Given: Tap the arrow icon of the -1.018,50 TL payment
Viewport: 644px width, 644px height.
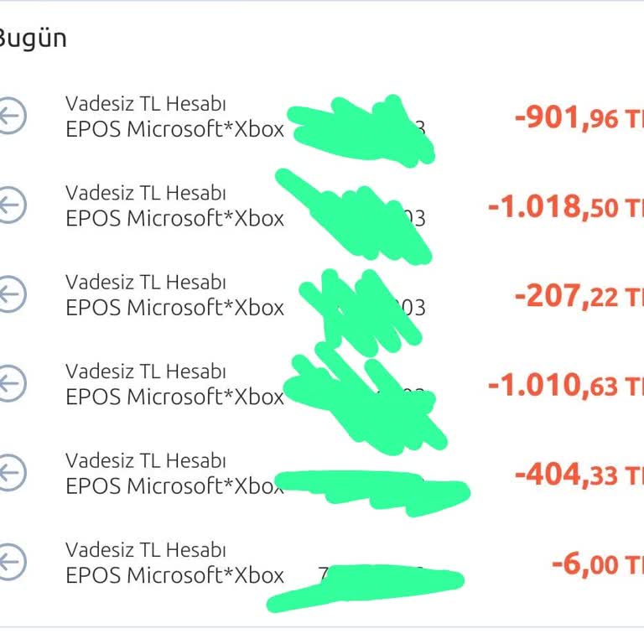Looking at the screenshot, I should 11,205.
